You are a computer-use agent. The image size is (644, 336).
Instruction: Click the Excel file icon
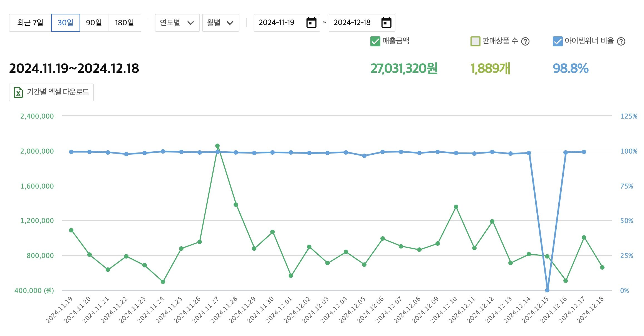coord(18,92)
